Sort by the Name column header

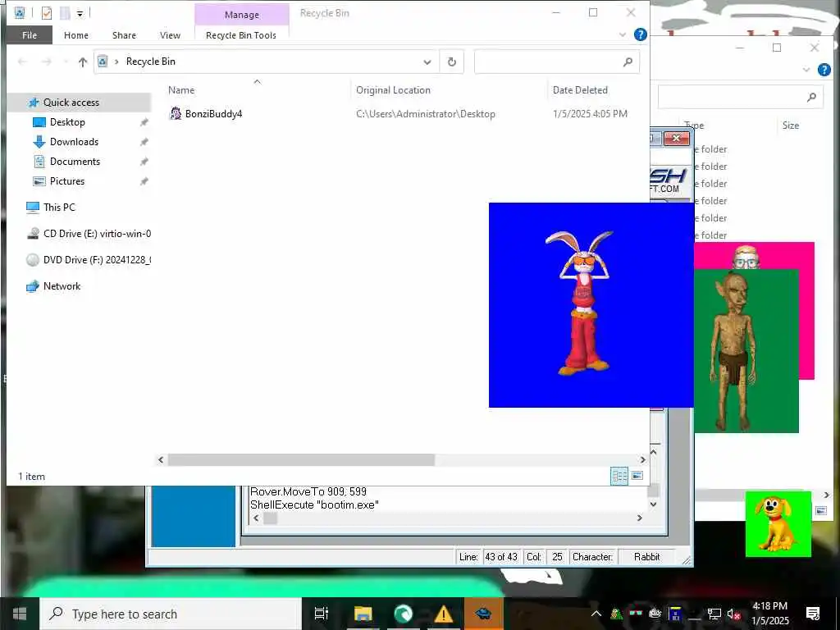(x=181, y=90)
